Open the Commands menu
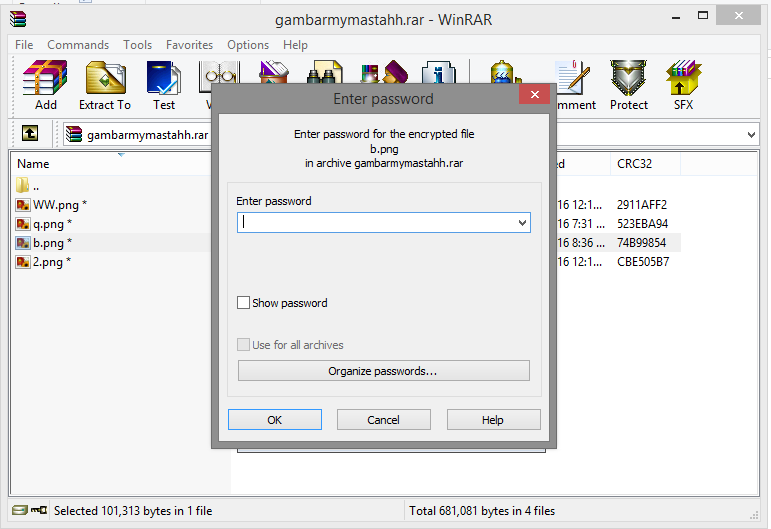Image resolution: width=771 pixels, height=529 pixels. click(x=78, y=45)
